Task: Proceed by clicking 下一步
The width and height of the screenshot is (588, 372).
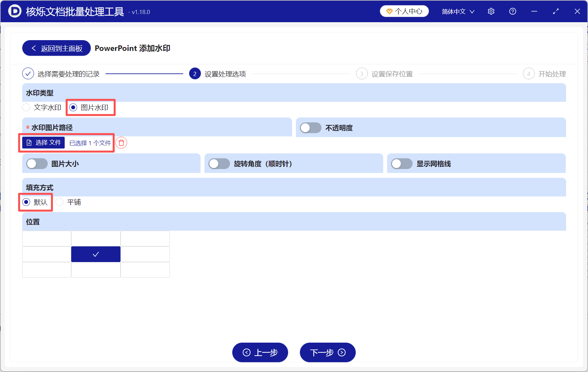Action: (x=327, y=352)
